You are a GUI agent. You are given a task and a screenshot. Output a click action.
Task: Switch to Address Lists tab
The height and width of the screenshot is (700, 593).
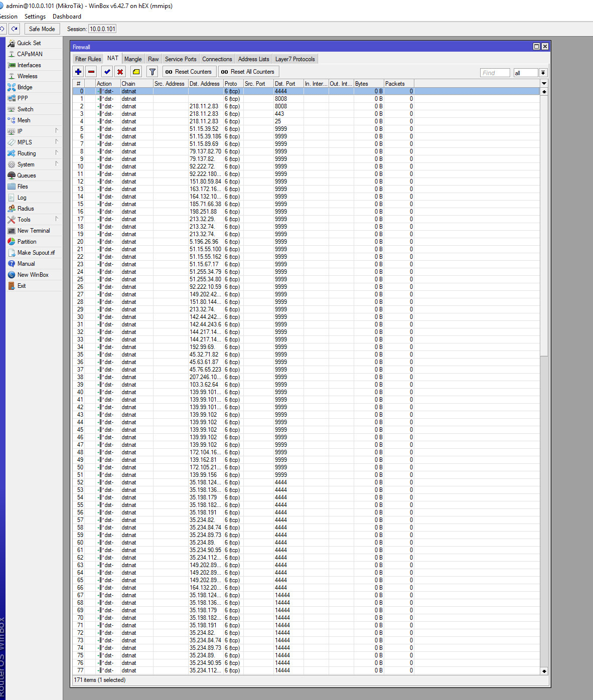[x=254, y=59]
